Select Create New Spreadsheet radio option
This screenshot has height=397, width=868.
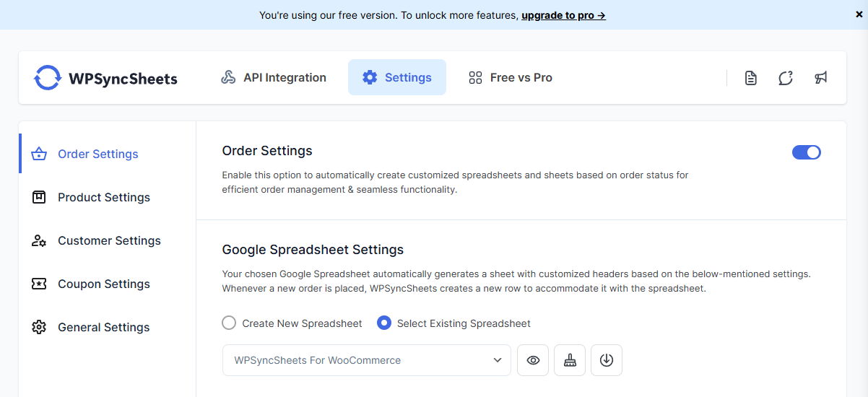coord(229,323)
